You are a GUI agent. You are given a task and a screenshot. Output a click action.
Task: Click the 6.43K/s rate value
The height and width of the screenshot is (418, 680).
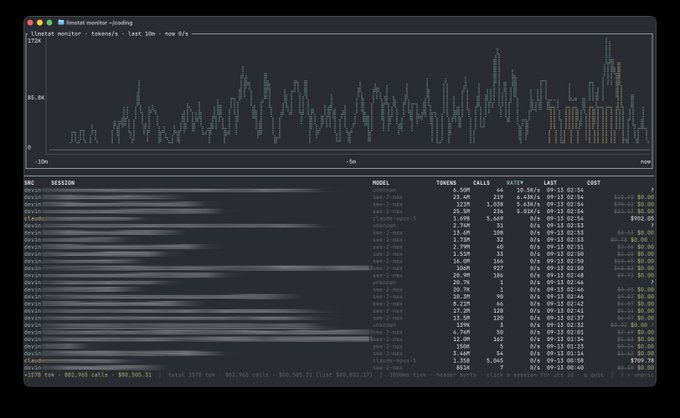528,197
